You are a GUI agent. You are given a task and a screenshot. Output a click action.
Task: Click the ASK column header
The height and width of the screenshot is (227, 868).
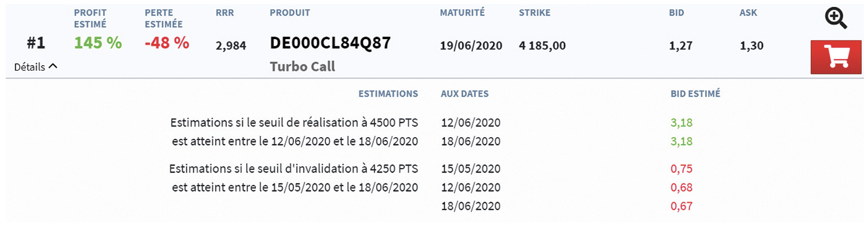(x=748, y=12)
